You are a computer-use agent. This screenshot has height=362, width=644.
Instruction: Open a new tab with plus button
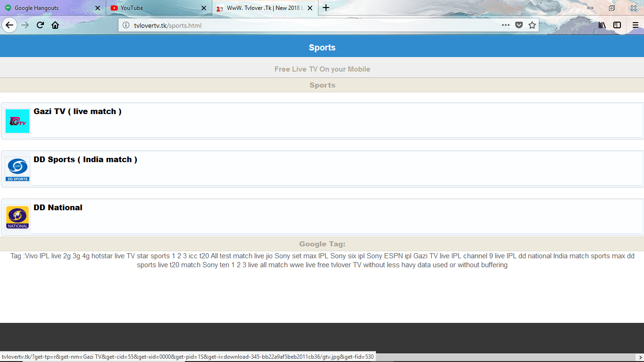click(326, 8)
